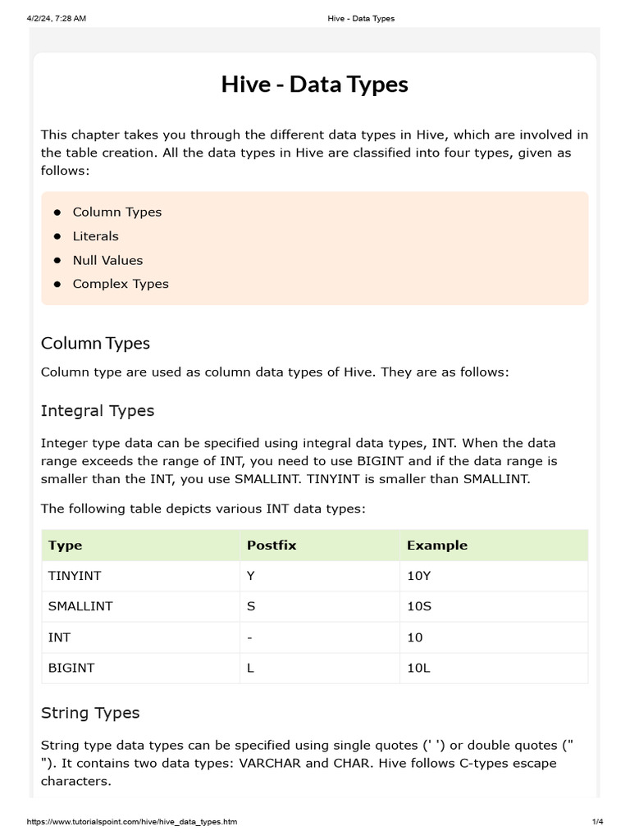
Task: Click the String Types subheading
Action: tap(90, 713)
